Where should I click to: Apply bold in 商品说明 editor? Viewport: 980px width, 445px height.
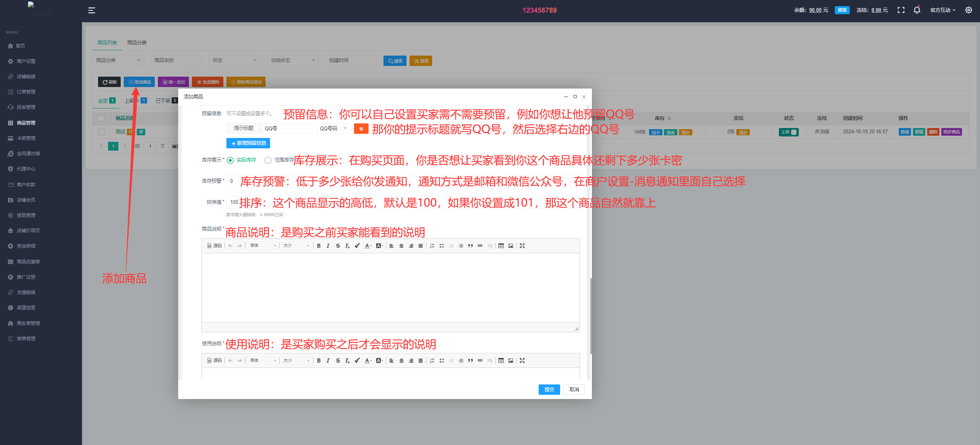click(x=319, y=246)
